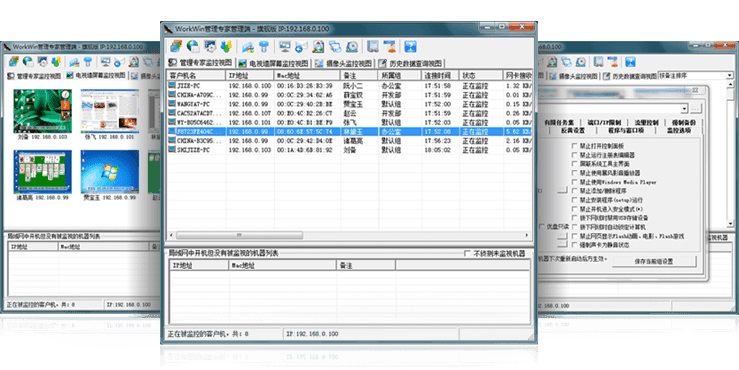The height and width of the screenshot is (370, 739).
Task: Enable 强制声卡为静音状态 checkbox
Action: (x=574, y=245)
